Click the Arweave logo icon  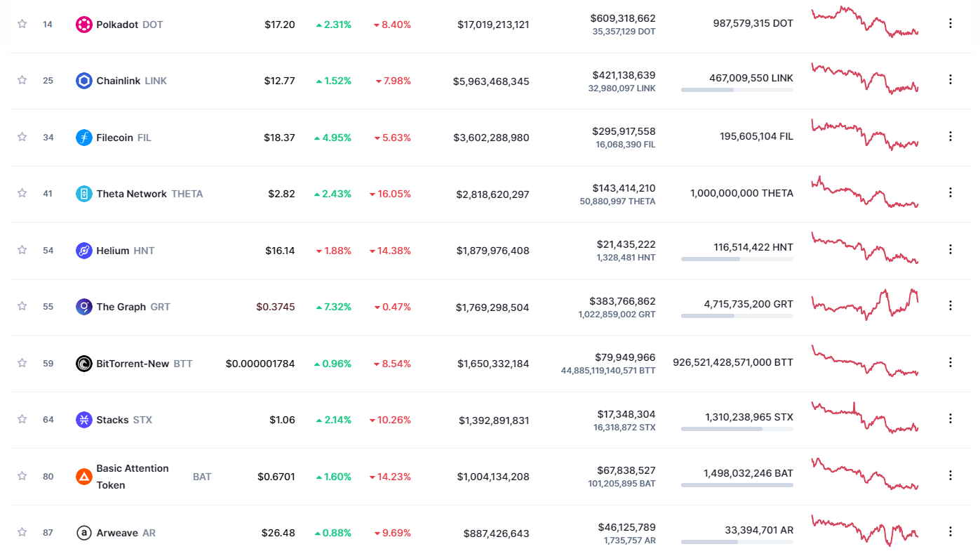[x=84, y=533]
